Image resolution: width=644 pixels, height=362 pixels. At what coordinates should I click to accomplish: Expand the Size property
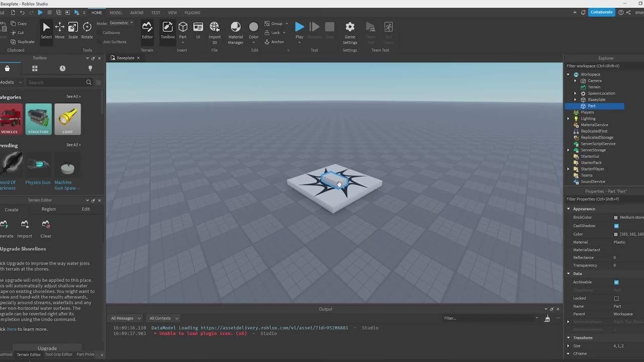[x=569, y=346]
